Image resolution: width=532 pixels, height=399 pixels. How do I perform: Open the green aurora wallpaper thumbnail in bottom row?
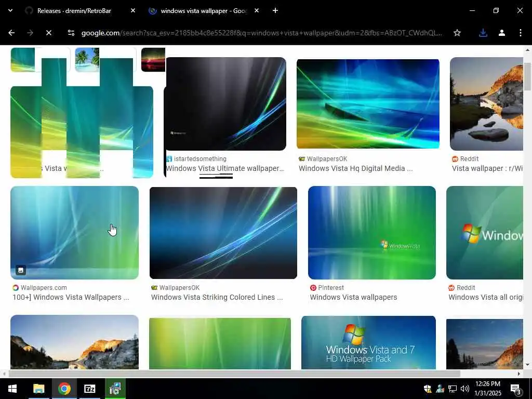(x=220, y=343)
